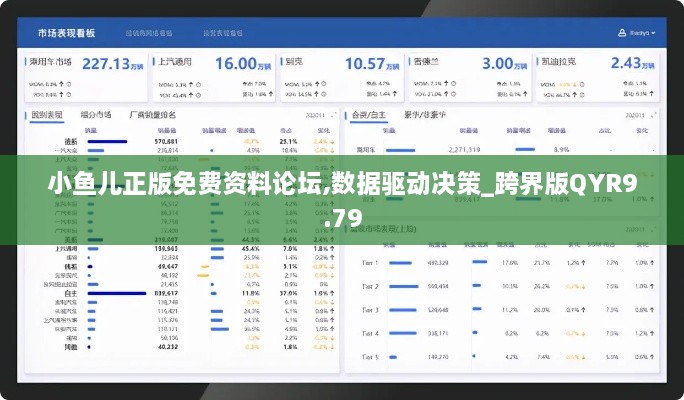
Task: Click the 2.43 万辆 value
Action: (x=632, y=63)
